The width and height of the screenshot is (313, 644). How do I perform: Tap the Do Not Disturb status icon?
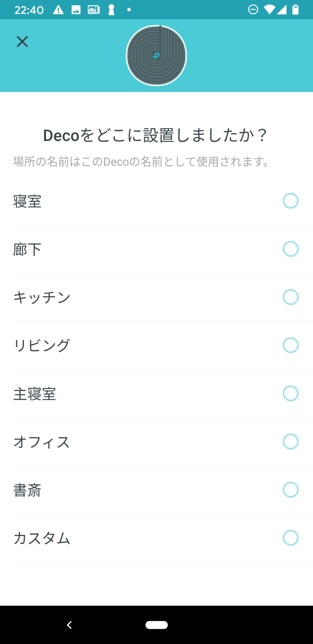tap(253, 10)
